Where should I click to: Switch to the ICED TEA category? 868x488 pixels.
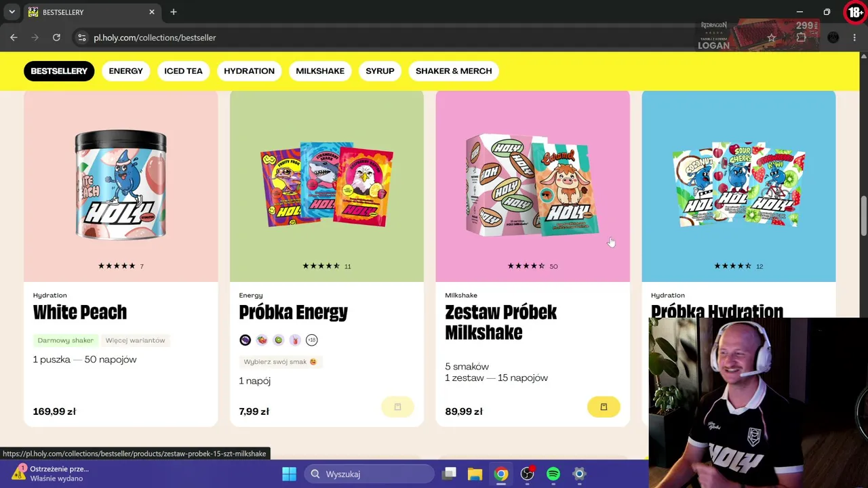click(183, 71)
